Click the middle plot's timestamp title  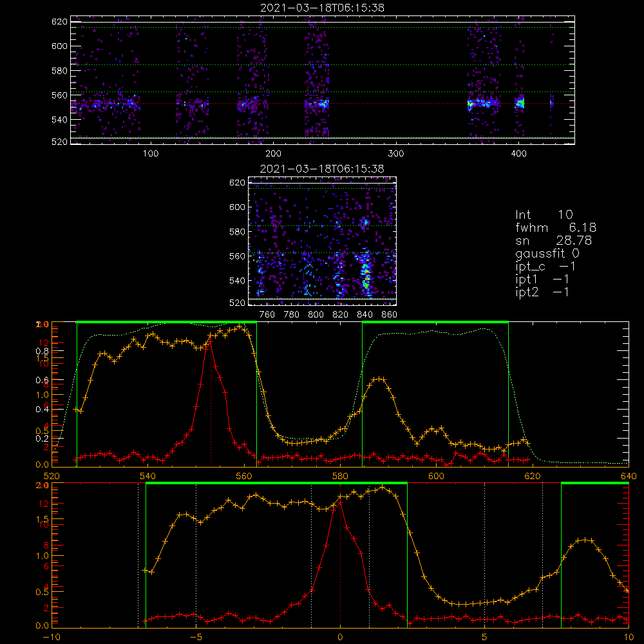(x=323, y=169)
